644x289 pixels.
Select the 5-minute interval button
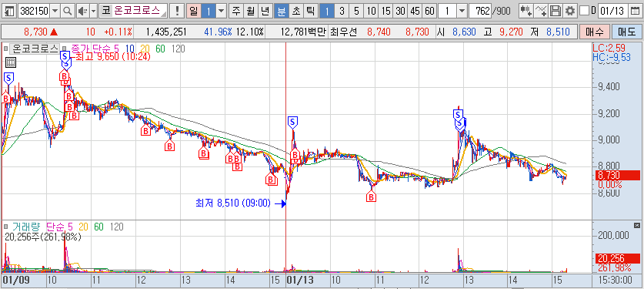pos(356,11)
